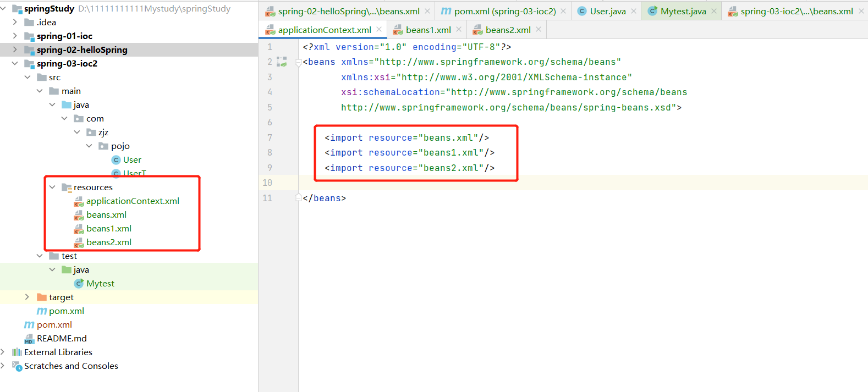The image size is (868, 392).
Task: Click the springStudy project root folder icon
Action: (17, 9)
